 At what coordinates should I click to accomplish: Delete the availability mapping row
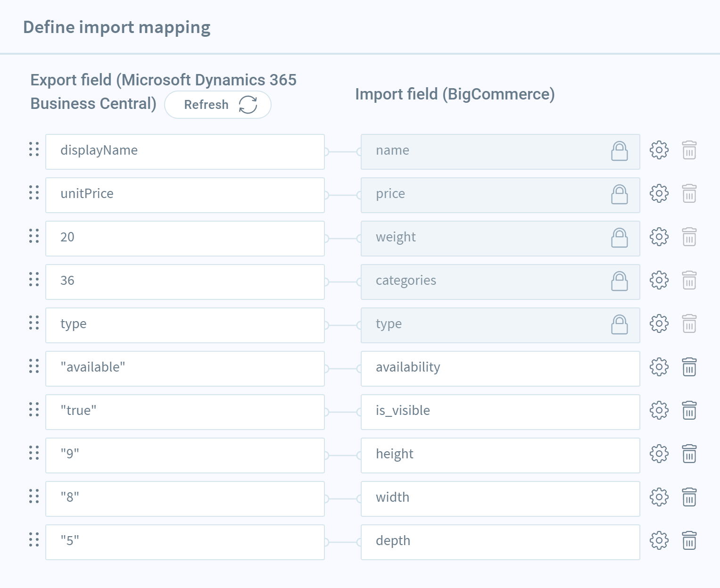(689, 367)
